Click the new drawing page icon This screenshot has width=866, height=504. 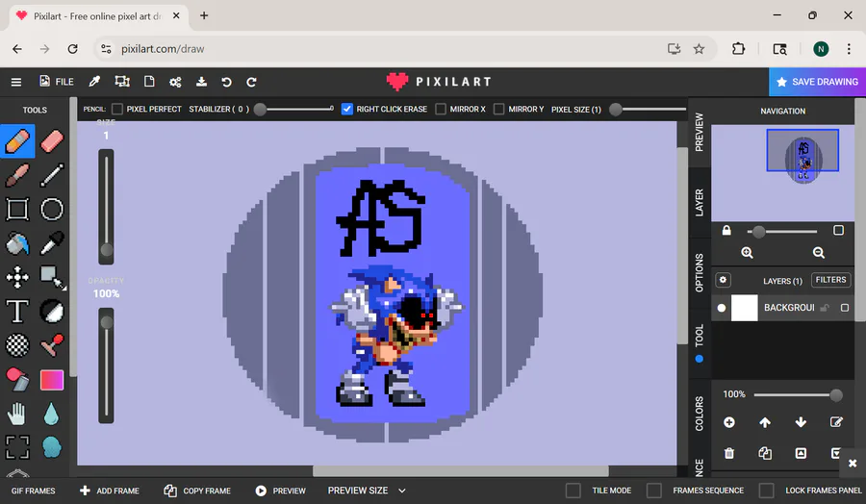point(149,82)
